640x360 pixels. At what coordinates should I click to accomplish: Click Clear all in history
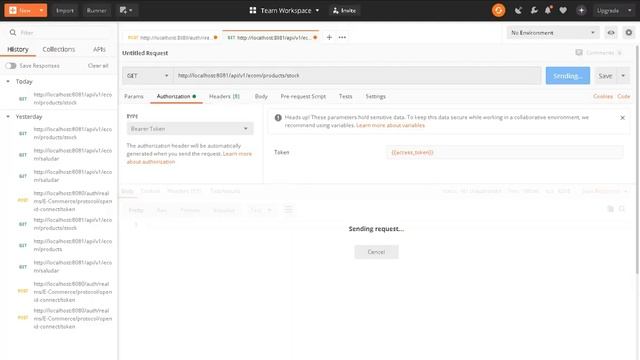point(98,66)
